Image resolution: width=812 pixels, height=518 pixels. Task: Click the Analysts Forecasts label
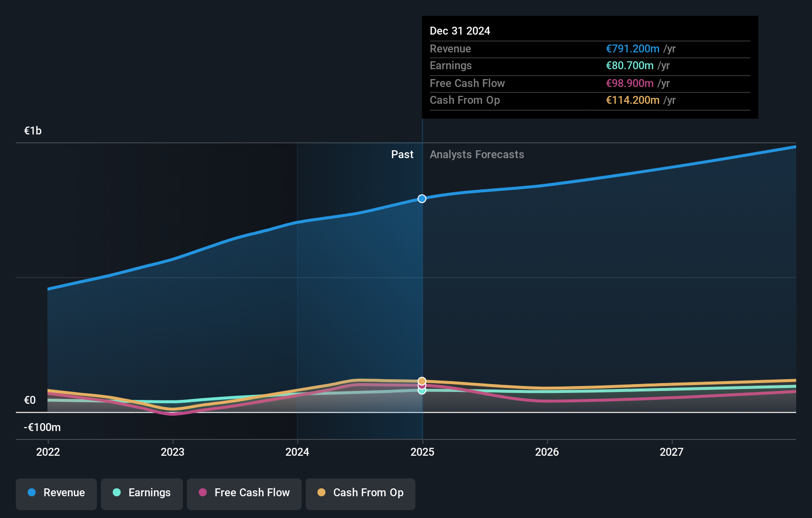pyautogui.click(x=477, y=154)
